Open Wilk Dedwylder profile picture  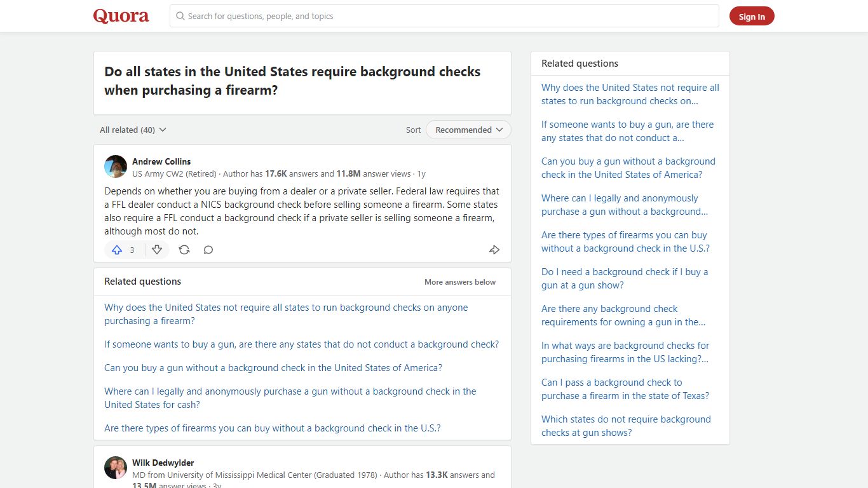click(x=116, y=468)
